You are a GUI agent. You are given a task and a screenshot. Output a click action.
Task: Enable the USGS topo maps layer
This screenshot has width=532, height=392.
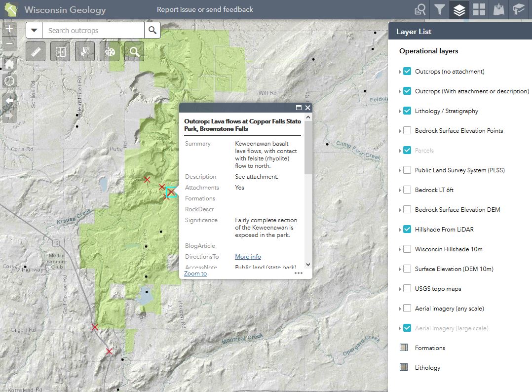point(407,288)
